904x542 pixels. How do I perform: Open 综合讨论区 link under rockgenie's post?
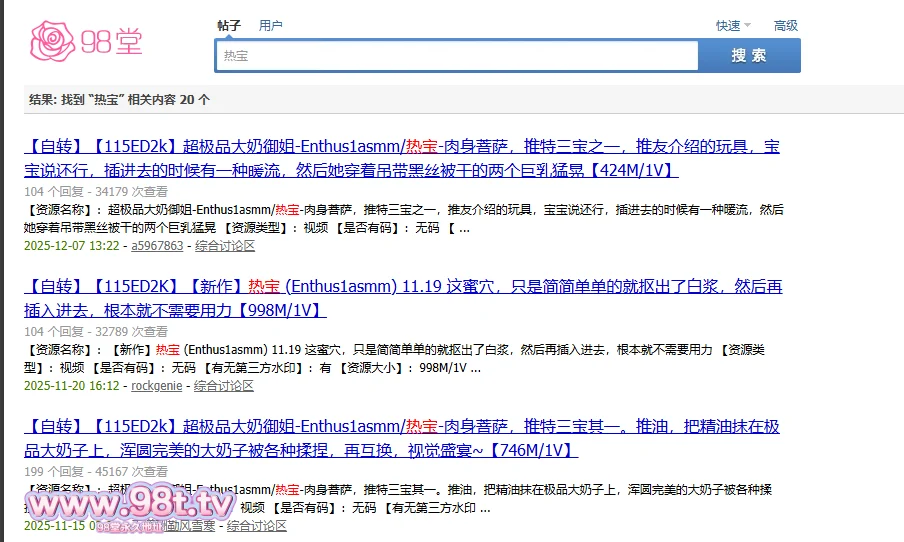coord(224,386)
